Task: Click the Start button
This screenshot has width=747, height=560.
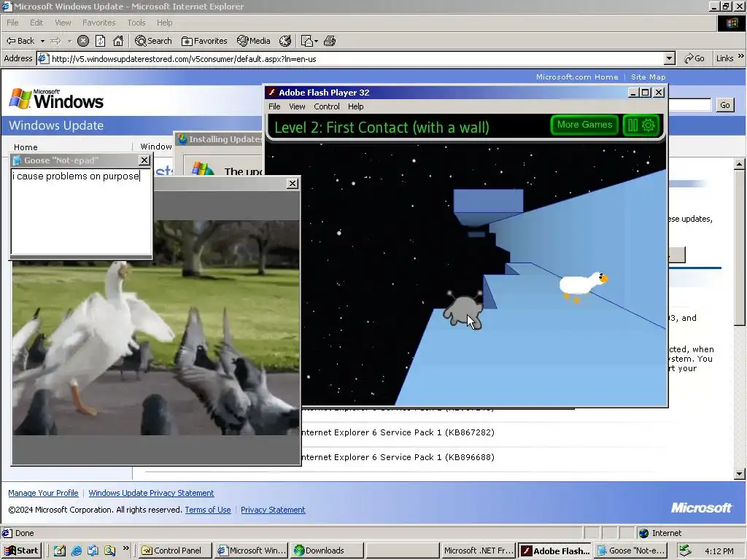Action: point(21,551)
